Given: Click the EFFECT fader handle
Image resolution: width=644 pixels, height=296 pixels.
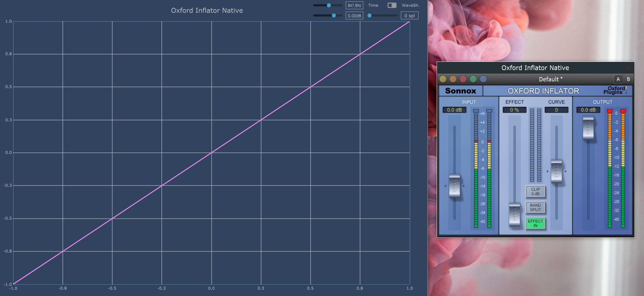Looking at the screenshot, I should click(514, 214).
